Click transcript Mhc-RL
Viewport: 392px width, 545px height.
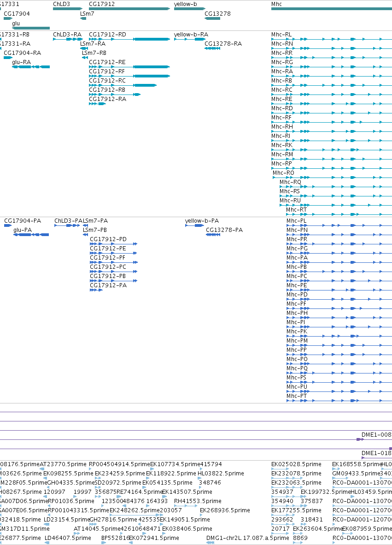click(281, 35)
